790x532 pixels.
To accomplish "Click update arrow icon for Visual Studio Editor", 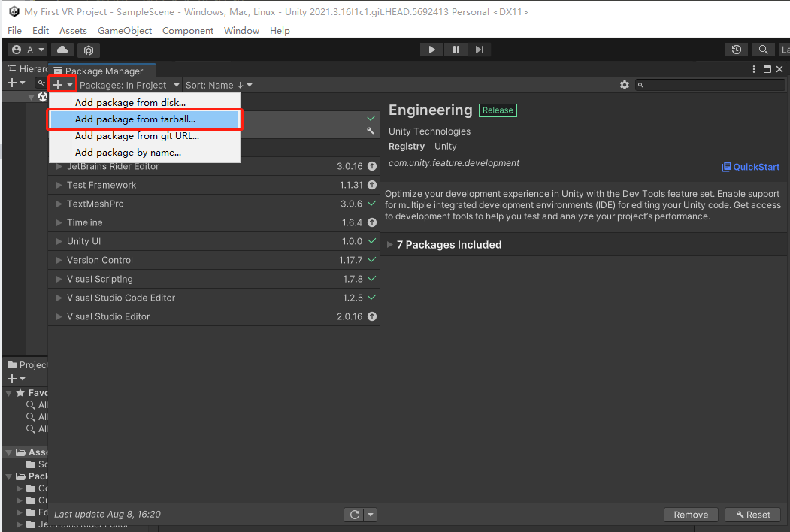I will click(371, 316).
